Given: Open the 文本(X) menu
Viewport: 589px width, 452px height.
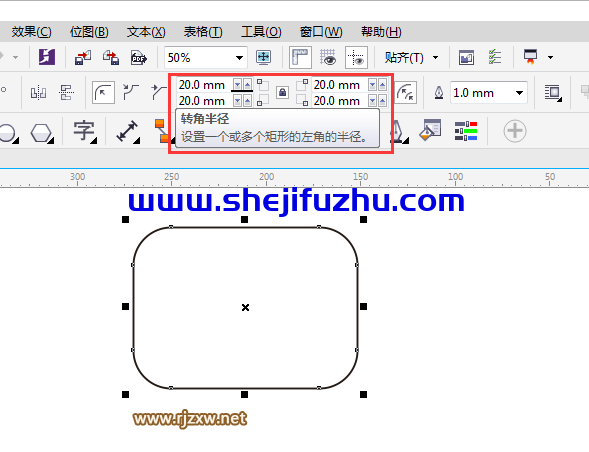Looking at the screenshot, I should tap(146, 32).
